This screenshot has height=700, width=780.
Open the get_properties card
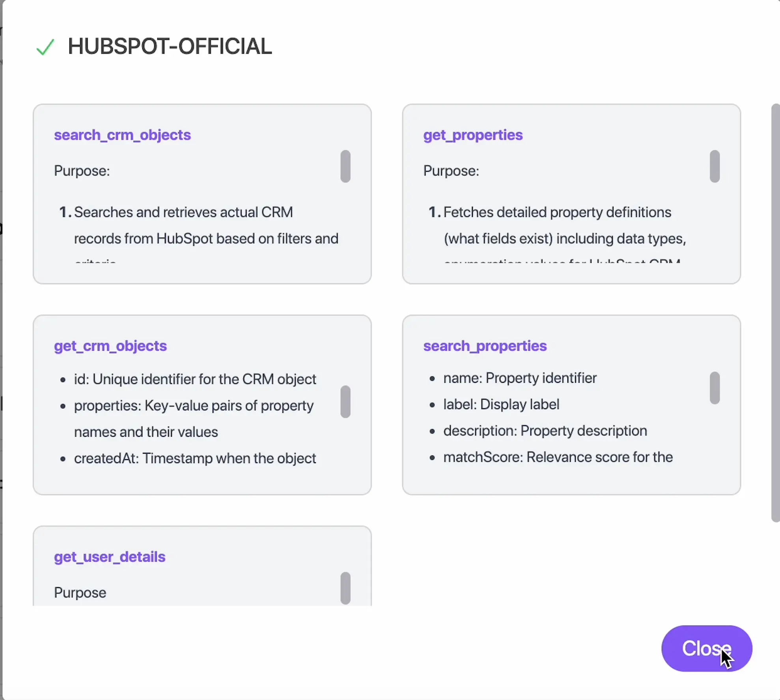coord(571,193)
